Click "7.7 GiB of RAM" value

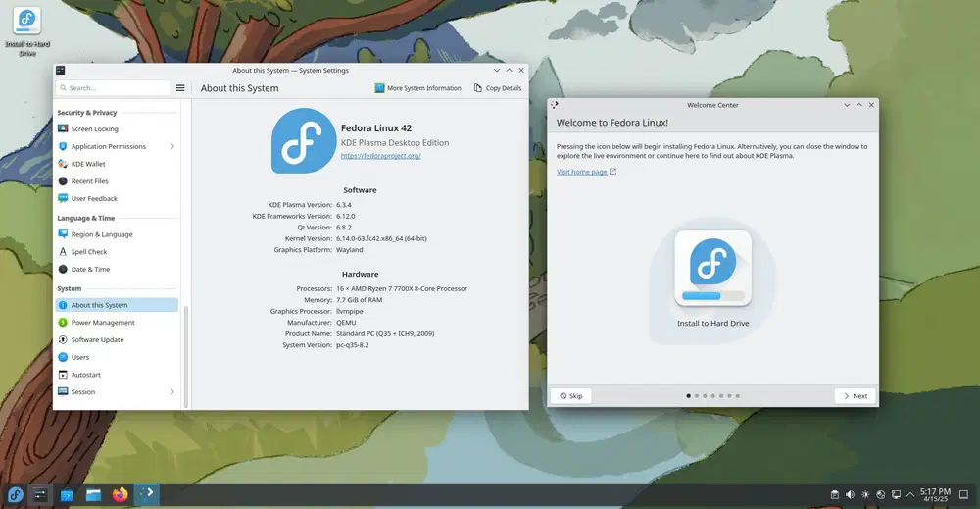click(359, 300)
